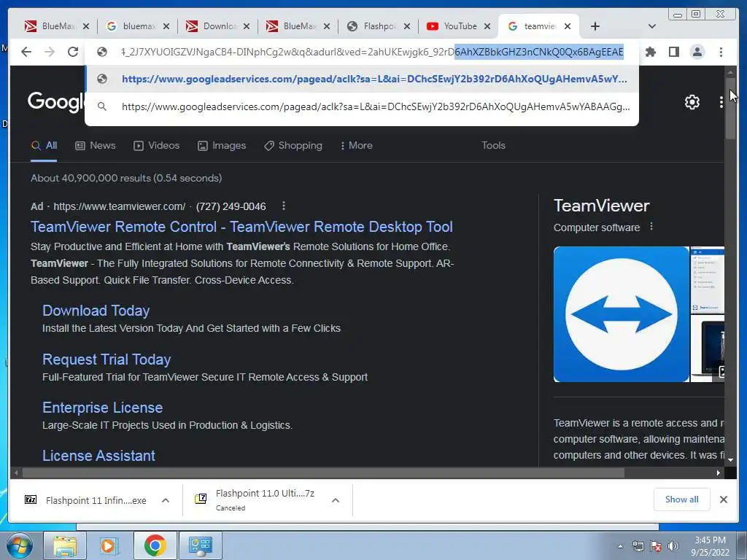Open the Chrome profile avatar

(x=697, y=52)
